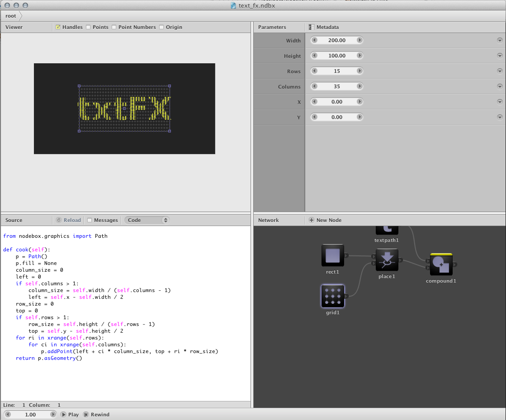Click the rect1 node icon
506x420 pixels.
click(332, 255)
